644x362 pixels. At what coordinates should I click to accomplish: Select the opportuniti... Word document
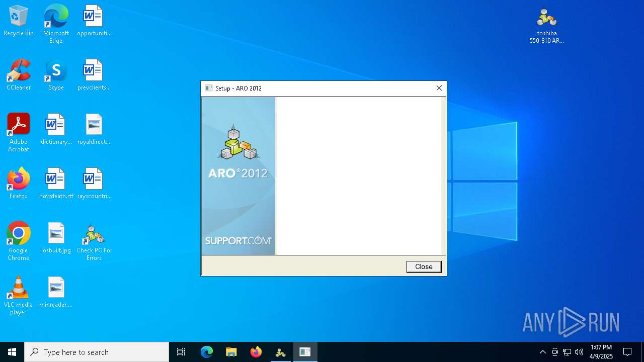(94, 21)
